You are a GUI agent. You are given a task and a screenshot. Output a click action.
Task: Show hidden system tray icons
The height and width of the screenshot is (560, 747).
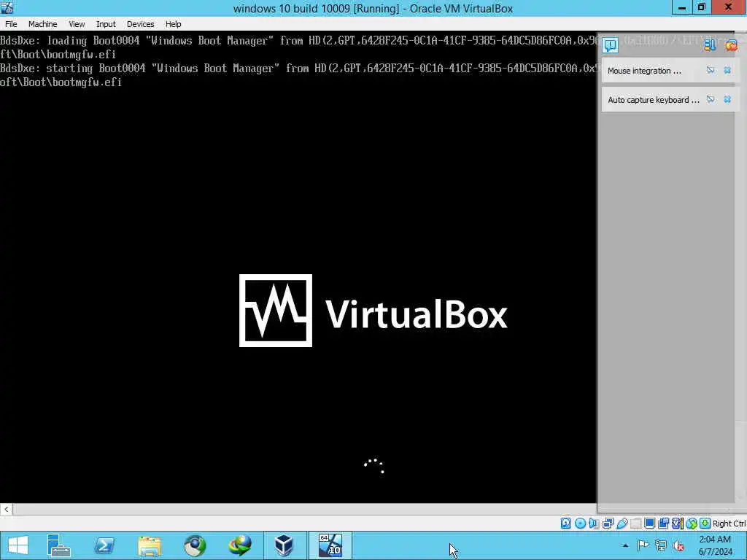pyautogui.click(x=625, y=545)
